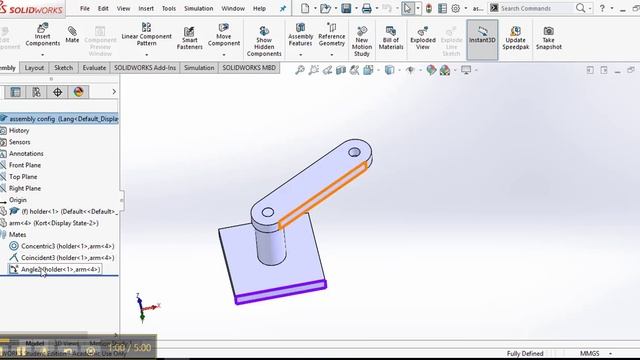Viewport: 640px width, 360px height.
Task: Open a file icon
Action: pyautogui.click(x=325, y=8)
